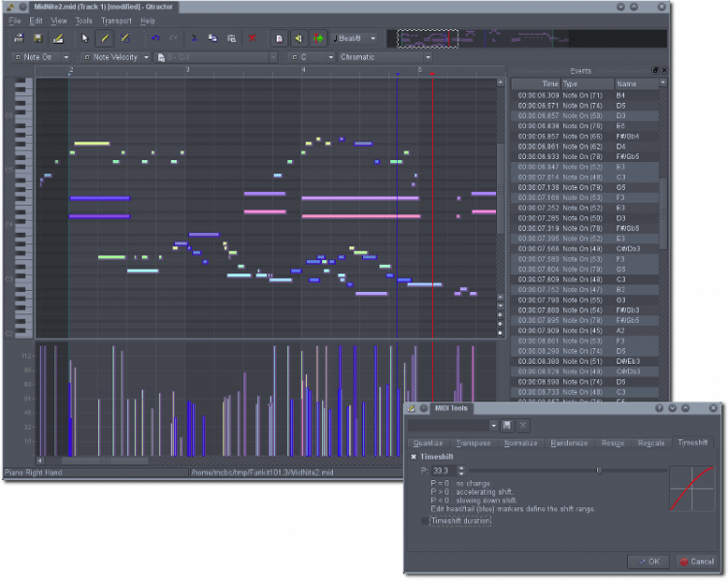Viewport: 728px width, 582px height.
Task: Click the Paste icon in toolbar
Action: coord(231,39)
